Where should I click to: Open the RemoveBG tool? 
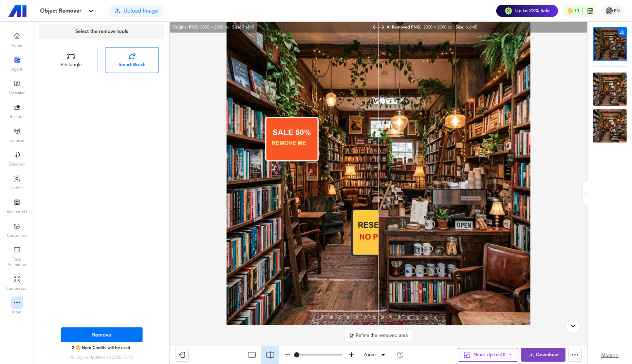[x=17, y=206]
